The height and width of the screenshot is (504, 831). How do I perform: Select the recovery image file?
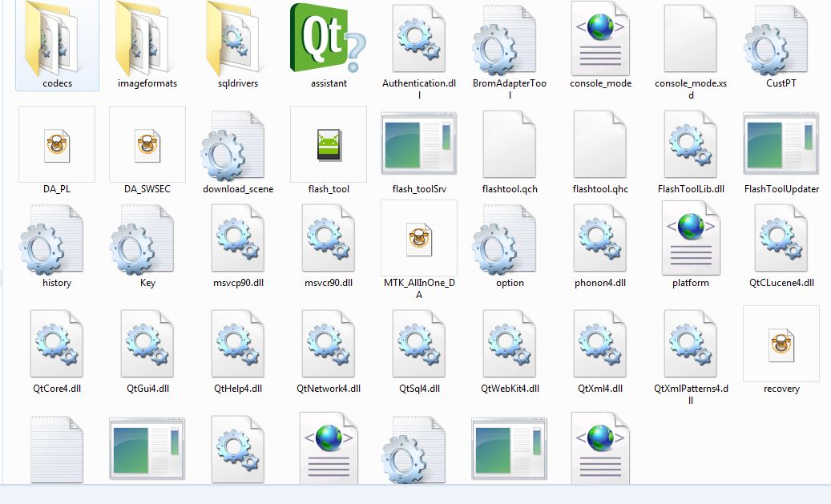(781, 350)
